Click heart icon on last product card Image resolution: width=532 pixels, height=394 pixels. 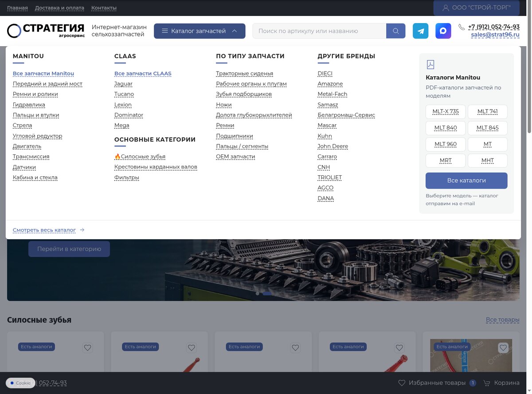pos(503,348)
